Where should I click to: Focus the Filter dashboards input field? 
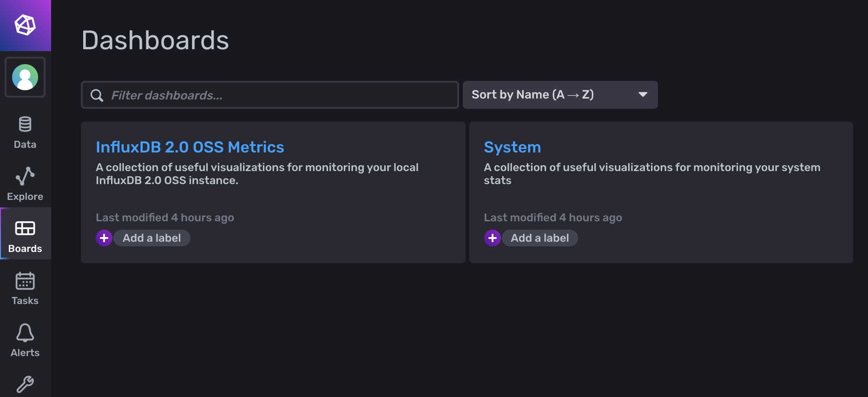pos(270,95)
